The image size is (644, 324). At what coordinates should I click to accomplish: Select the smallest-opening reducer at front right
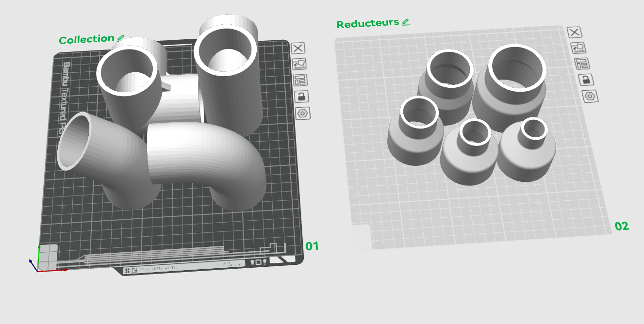coord(527,149)
